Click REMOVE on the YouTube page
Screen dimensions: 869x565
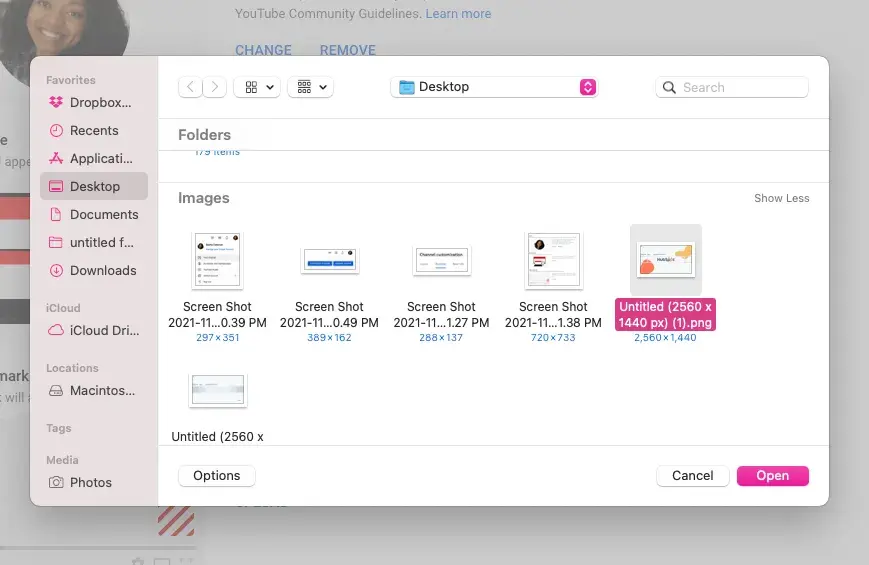[x=347, y=50]
